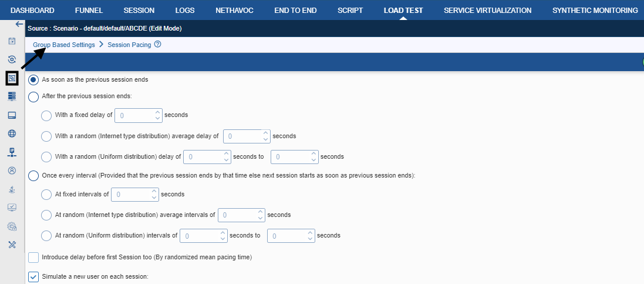644x284 pixels.
Task: Click the server stack sidebar icon
Action: click(x=12, y=96)
